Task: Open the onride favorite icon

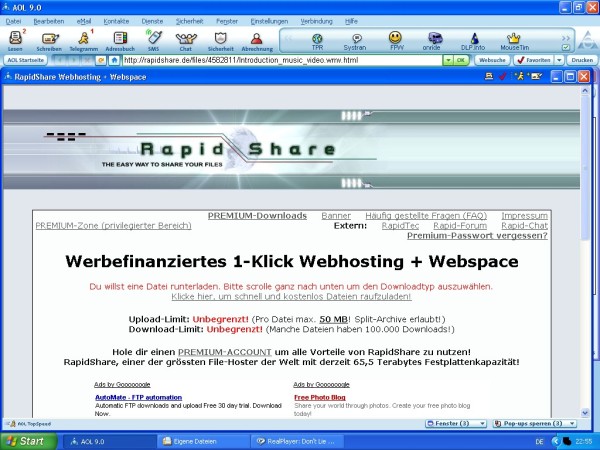Action: click(432, 41)
